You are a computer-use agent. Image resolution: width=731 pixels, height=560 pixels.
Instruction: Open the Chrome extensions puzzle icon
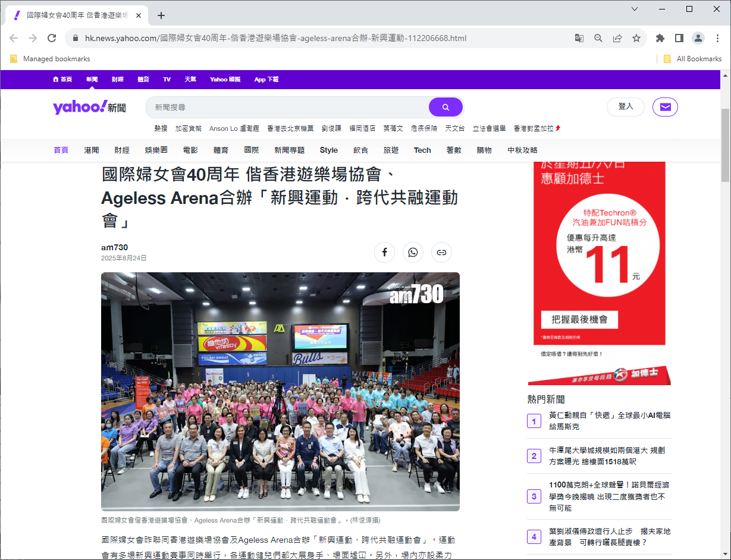660,37
